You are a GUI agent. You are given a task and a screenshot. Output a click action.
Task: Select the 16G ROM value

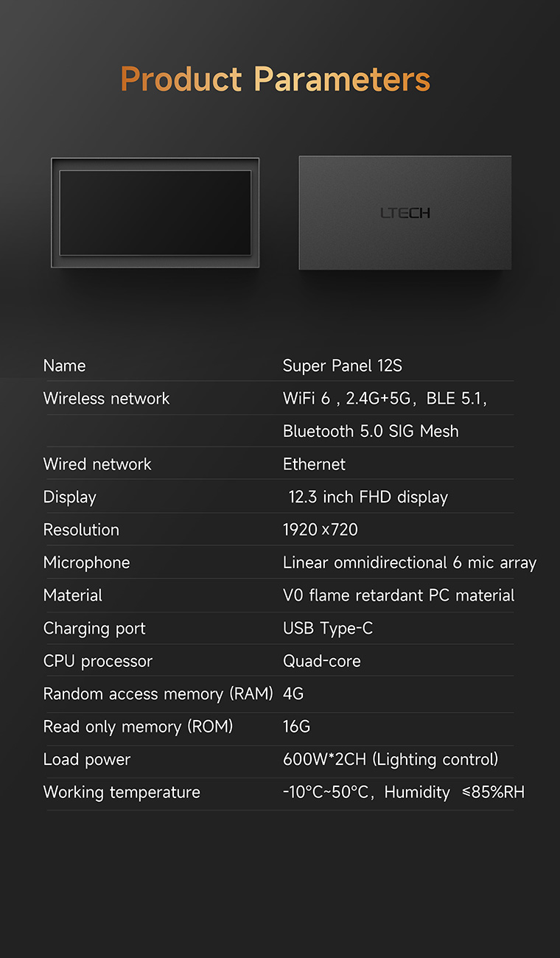[x=297, y=727]
